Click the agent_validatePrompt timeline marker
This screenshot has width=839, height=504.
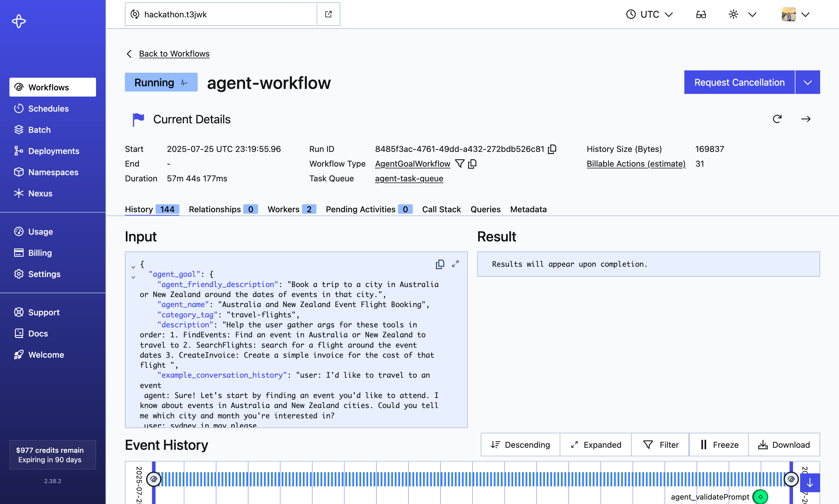coord(760,497)
